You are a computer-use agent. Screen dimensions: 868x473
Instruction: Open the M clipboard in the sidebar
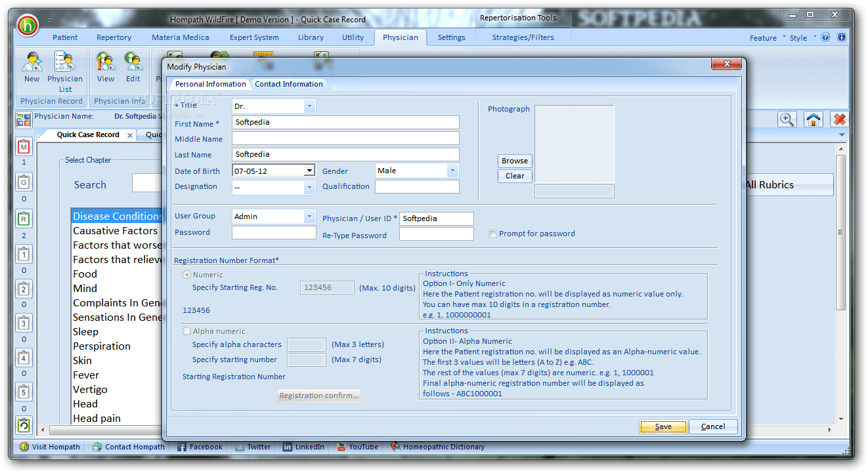pos(24,147)
